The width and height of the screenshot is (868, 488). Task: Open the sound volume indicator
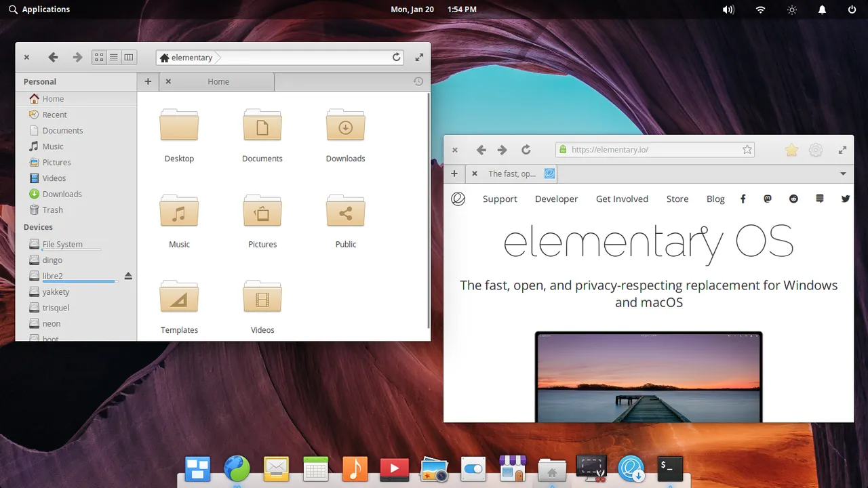click(728, 9)
